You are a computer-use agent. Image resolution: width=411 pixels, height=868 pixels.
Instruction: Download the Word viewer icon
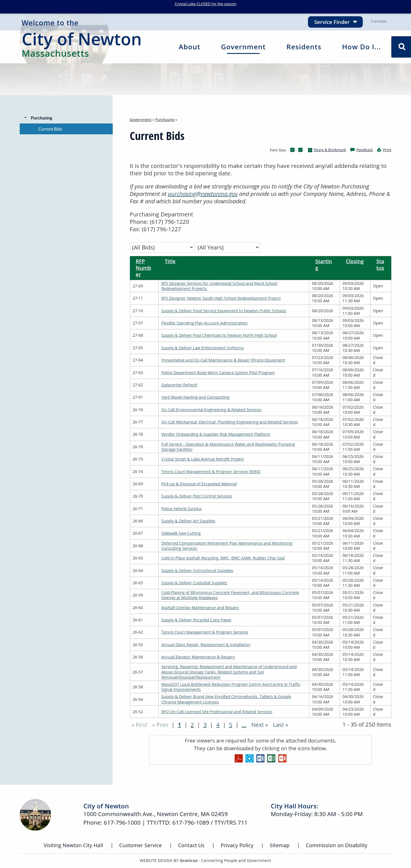260,758
